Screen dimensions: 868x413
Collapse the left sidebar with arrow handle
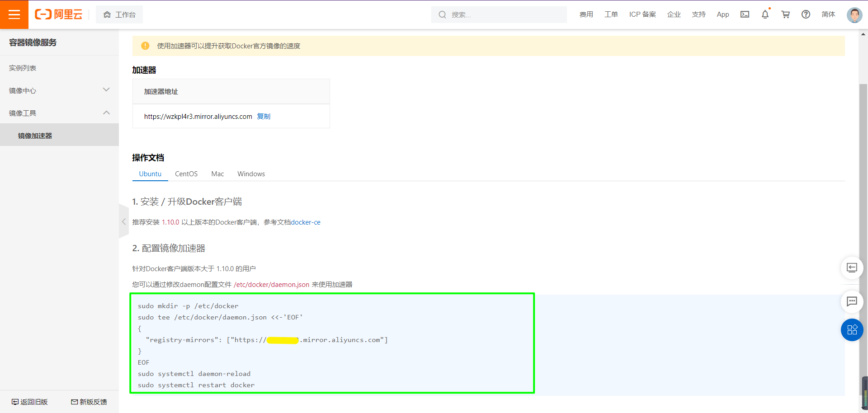123,221
